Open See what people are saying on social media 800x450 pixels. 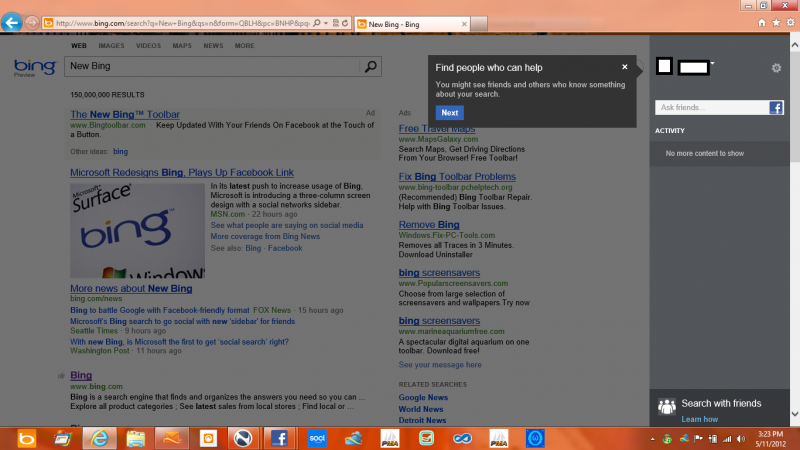pyautogui.click(x=287, y=225)
